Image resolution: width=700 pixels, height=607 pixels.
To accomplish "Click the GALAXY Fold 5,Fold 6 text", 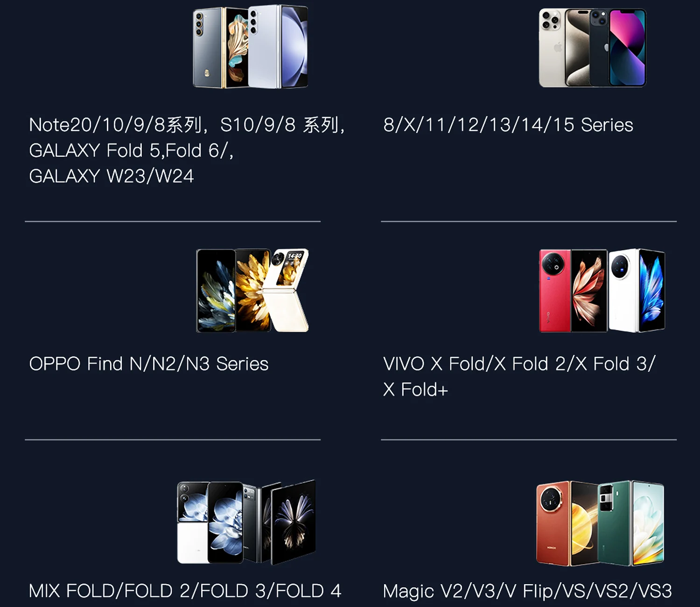I will [x=131, y=150].
